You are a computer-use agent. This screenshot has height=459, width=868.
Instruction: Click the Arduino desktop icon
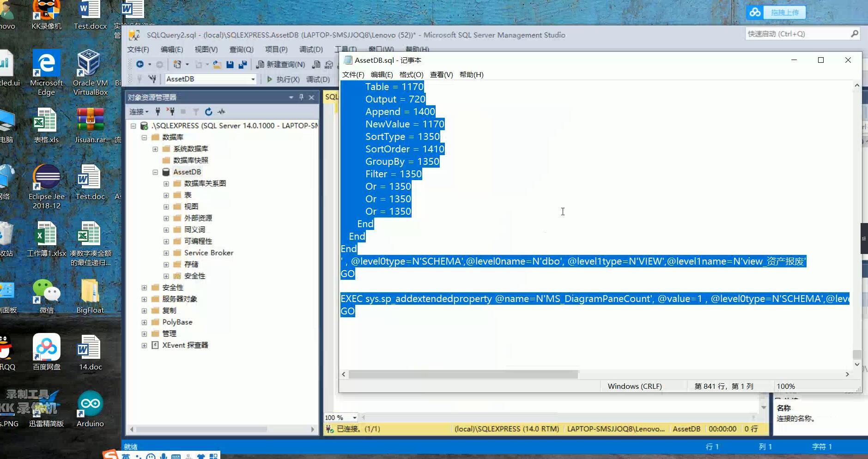pos(90,409)
